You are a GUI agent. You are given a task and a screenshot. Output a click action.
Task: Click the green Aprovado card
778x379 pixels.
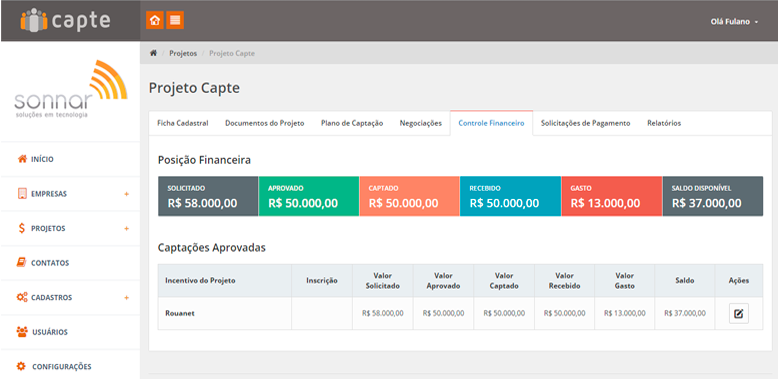tap(309, 196)
